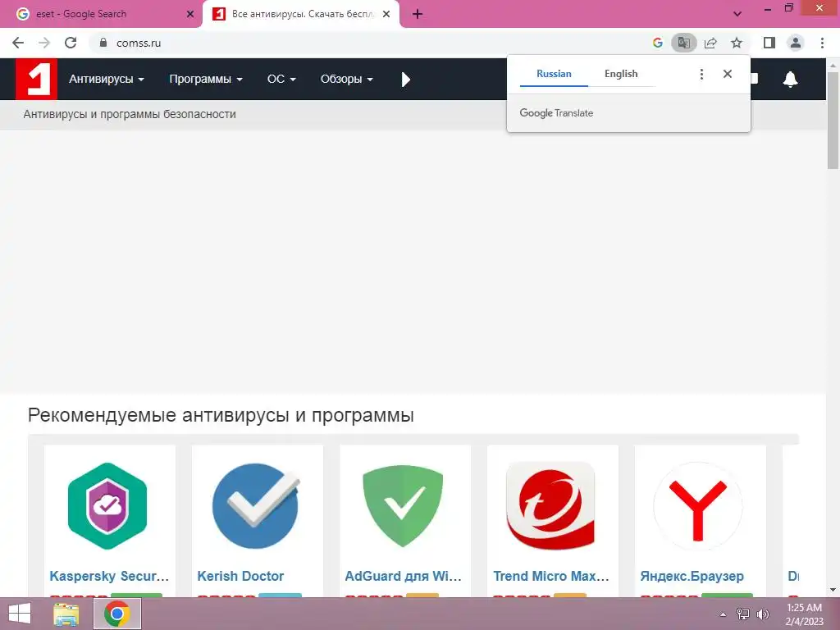This screenshot has width=840, height=630.
Task: Open the Windows Start button
Action: click(20, 614)
